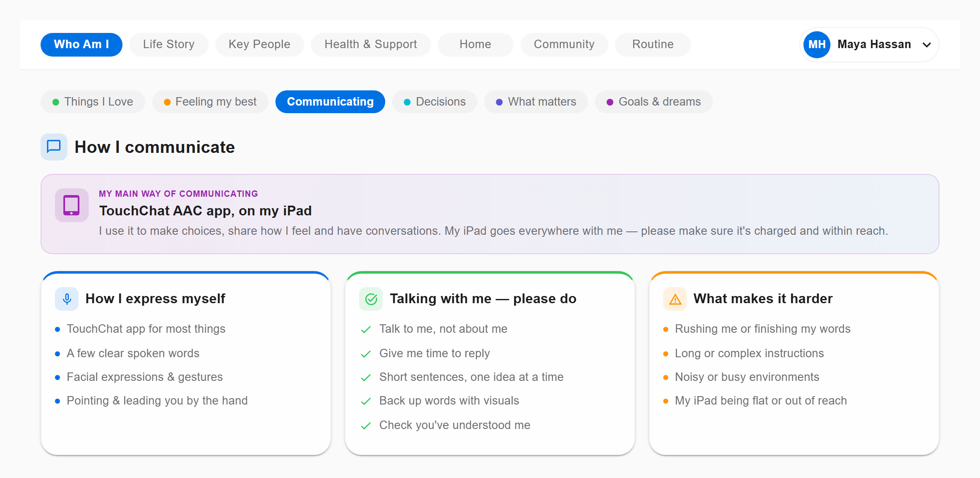Click Give me time to reply text
Screen dimensions: 980x478
tap(434, 353)
